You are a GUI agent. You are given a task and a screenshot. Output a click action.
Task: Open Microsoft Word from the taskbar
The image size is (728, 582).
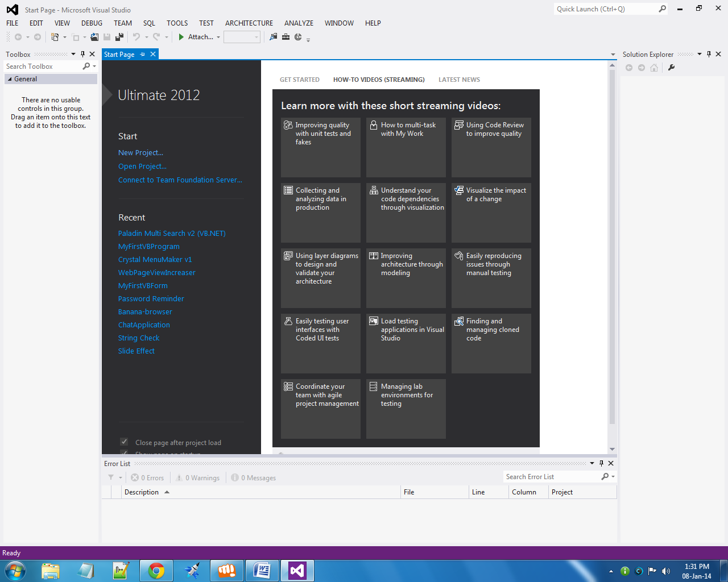pos(262,571)
